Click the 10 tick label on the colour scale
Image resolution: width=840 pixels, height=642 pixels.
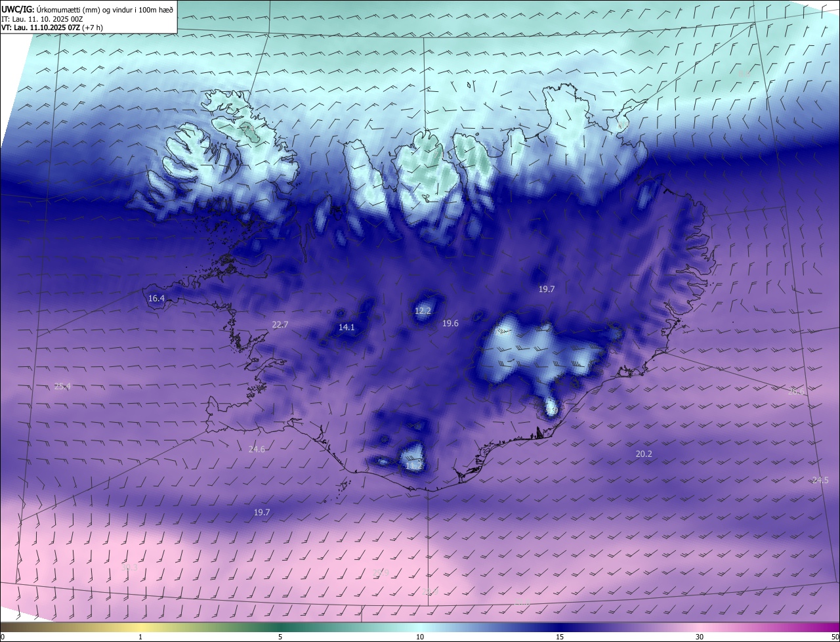coord(420,637)
